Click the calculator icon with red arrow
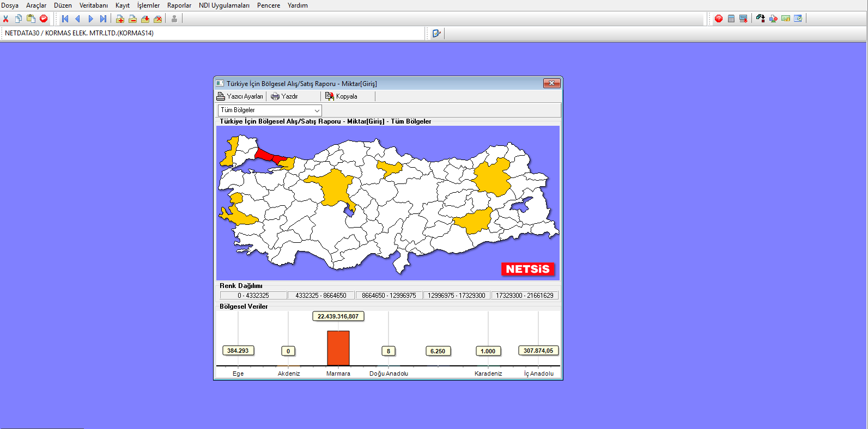 click(743, 19)
